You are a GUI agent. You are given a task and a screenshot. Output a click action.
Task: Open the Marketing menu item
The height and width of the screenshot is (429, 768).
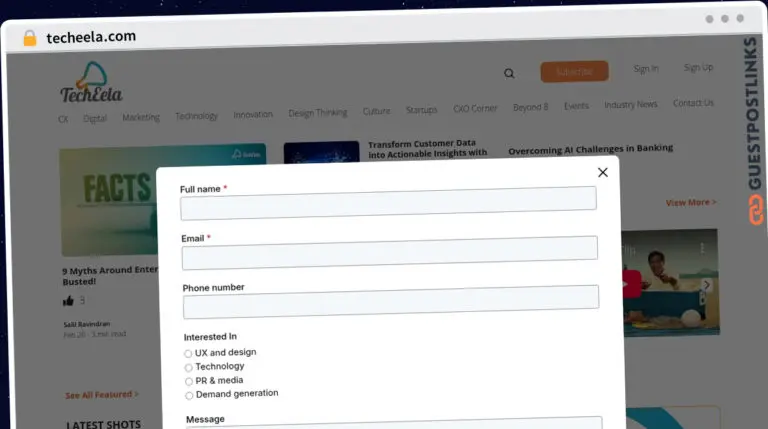click(141, 117)
